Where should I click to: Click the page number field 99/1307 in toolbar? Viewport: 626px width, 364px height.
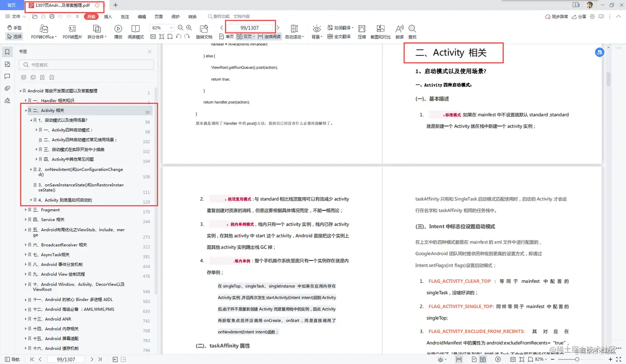[x=250, y=28]
